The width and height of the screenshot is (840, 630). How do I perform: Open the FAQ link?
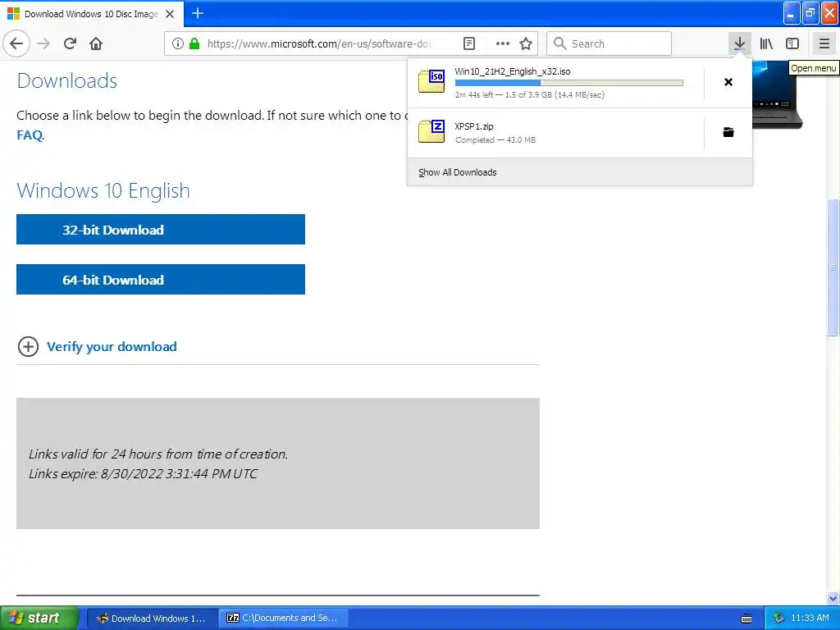coord(30,135)
